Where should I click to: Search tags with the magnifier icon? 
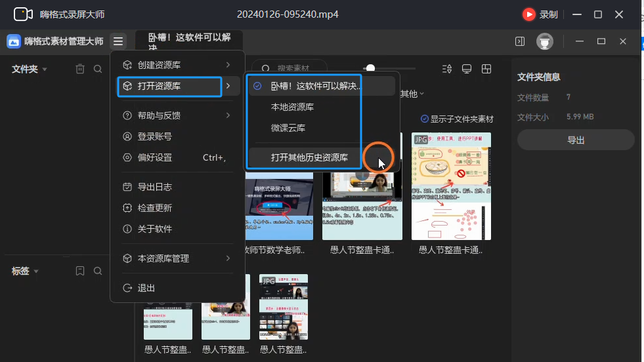tap(98, 271)
